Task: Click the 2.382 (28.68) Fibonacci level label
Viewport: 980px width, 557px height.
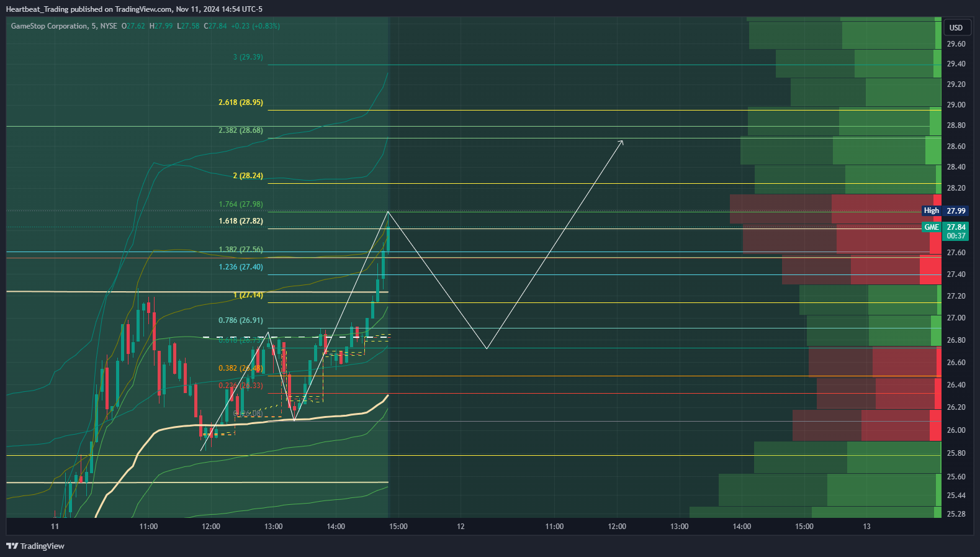Action: tap(241, 130)
